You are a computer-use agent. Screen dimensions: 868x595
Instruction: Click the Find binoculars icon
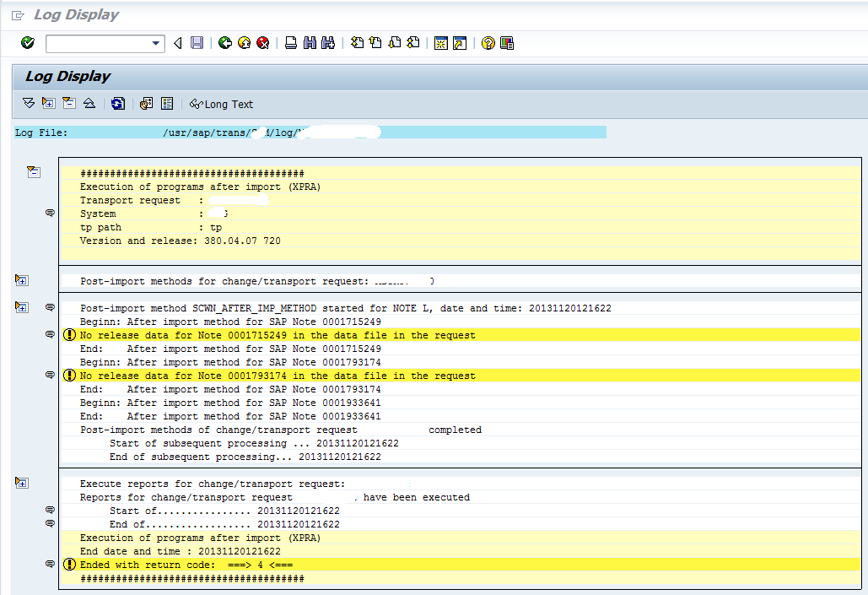pyautogui.click(x=310, y=43)
